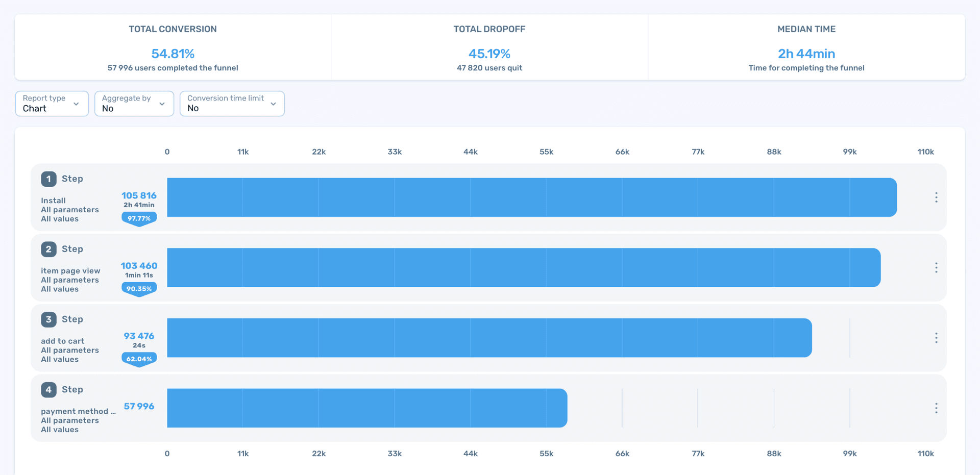Viewport: 980px width, 475px height.
Task: Open the Step 4 payment method kebab menu
Action: coord(936,408)
